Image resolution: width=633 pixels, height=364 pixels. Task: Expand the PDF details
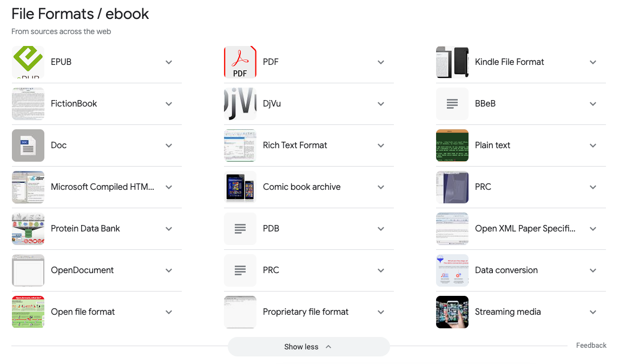point(380,62)
